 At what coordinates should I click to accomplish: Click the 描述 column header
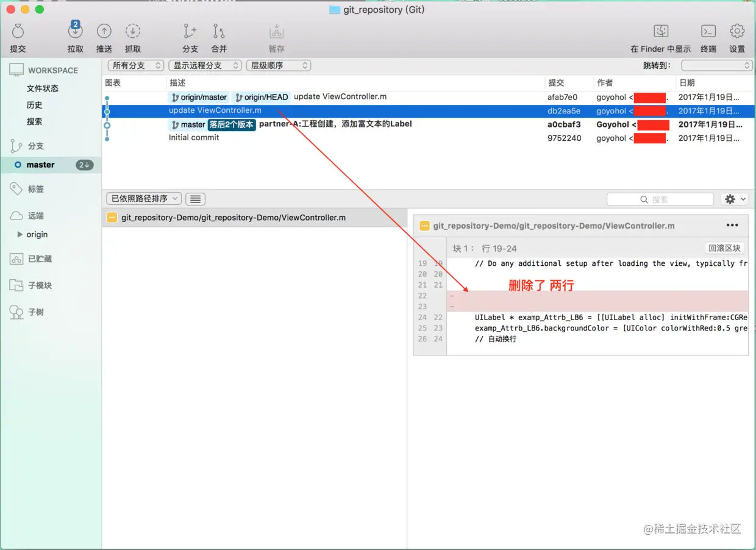pos(177,83)
